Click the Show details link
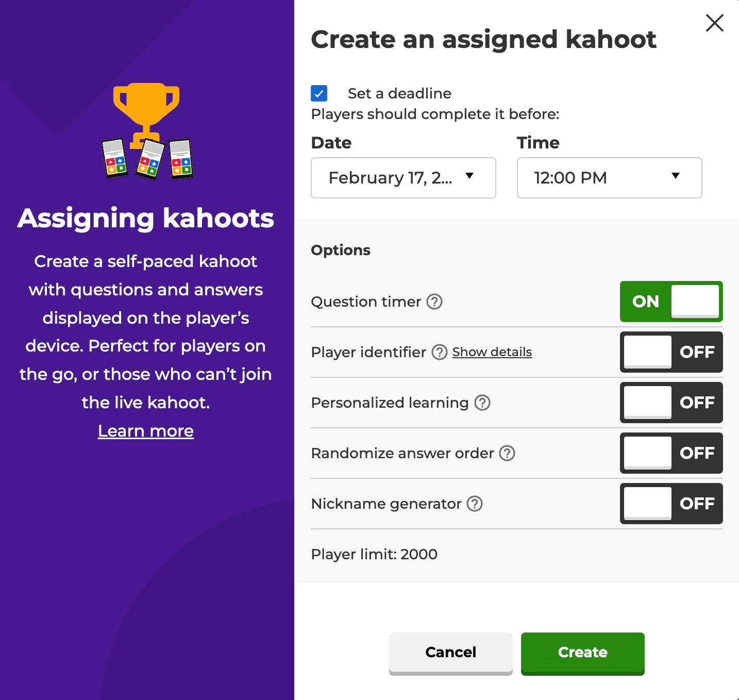739x700 pixels. (x=492, y=352)
